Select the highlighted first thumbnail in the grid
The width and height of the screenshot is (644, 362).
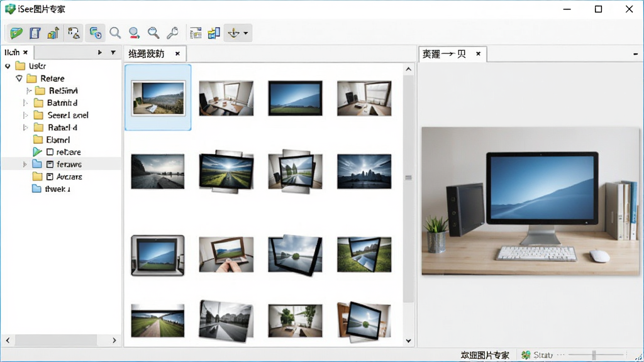[x=158, y=97]
